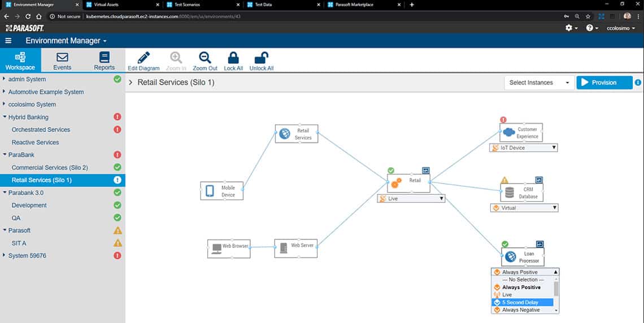Click the Lock All padlock icon
This screenshot has width=644, height=323.
coord(233,58)
